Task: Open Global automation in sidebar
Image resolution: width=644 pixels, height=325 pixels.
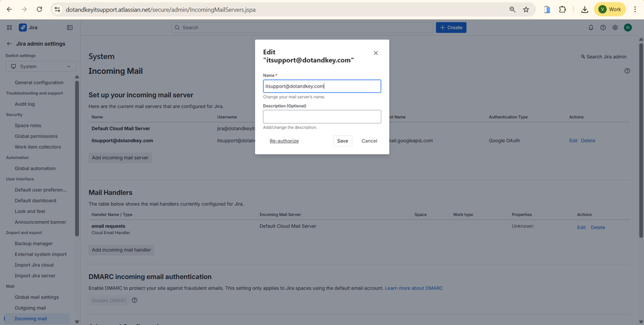Action: pyautogui.click(x=35, y=168)
